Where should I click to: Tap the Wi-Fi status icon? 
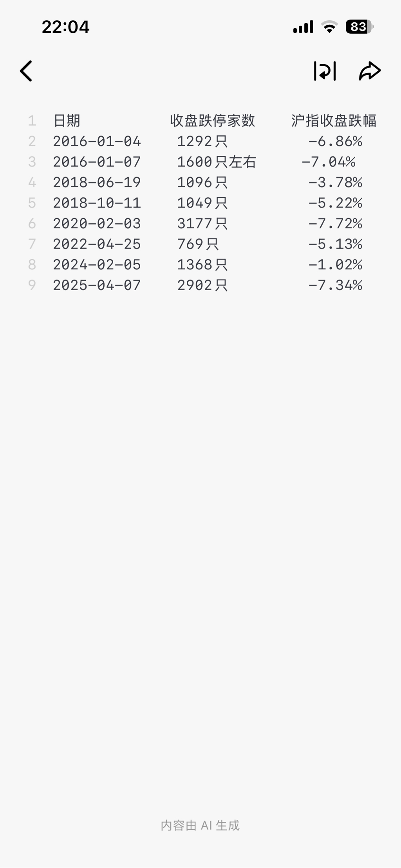tap(329, 27)
